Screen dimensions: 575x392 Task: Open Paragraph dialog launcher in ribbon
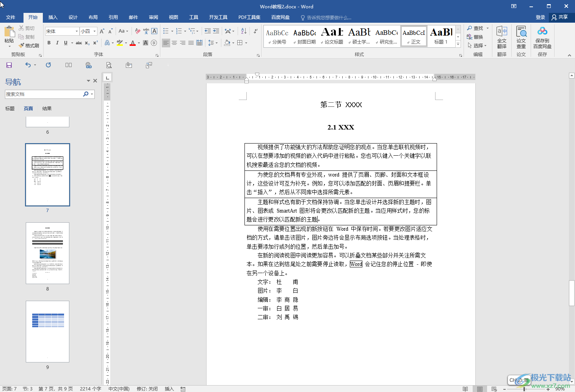coord(259,55)
